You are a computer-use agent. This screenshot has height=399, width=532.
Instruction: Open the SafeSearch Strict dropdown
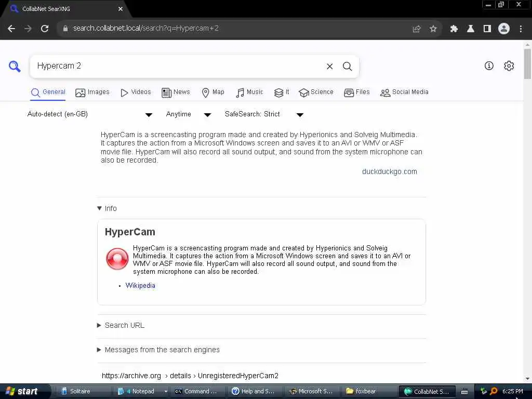pos(264,114)
